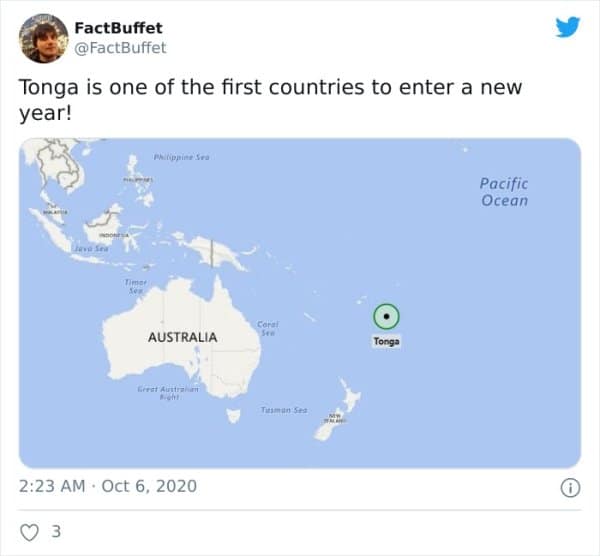This screenshot has height=556, width=600.
Task: Click the Great Australian Bight label
Action: [169, 392]
